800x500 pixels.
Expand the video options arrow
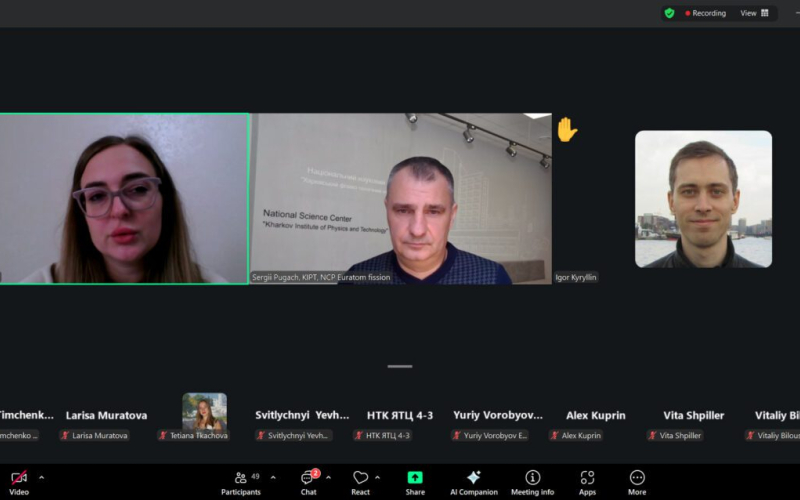pos(41,477)
